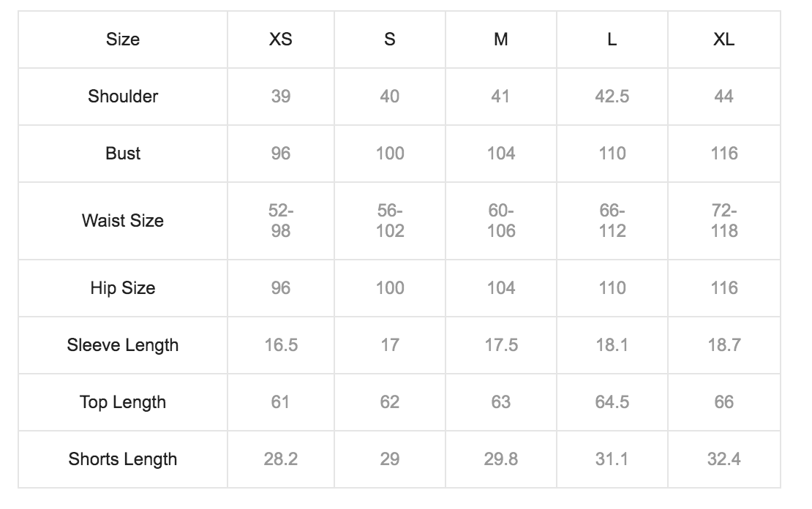812x509 pixels.
Task: Select sleeve length value 16.5
Action: (x=281, y=345)
